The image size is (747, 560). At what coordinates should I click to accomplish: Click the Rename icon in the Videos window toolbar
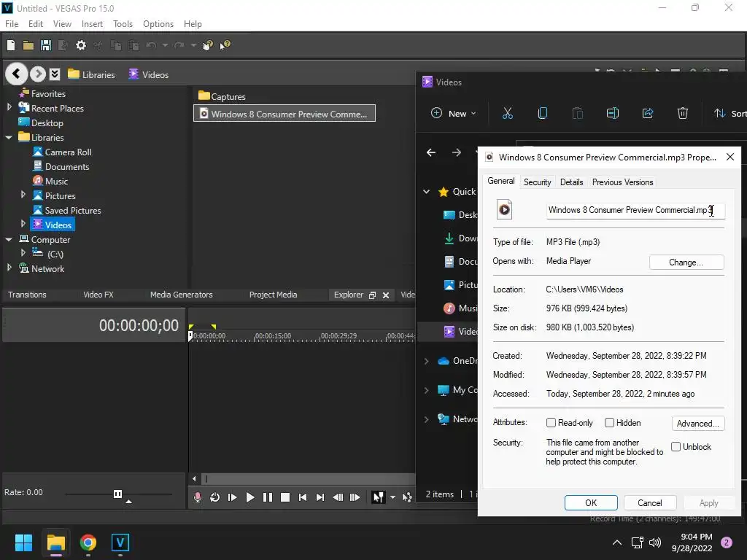[613, 113]
